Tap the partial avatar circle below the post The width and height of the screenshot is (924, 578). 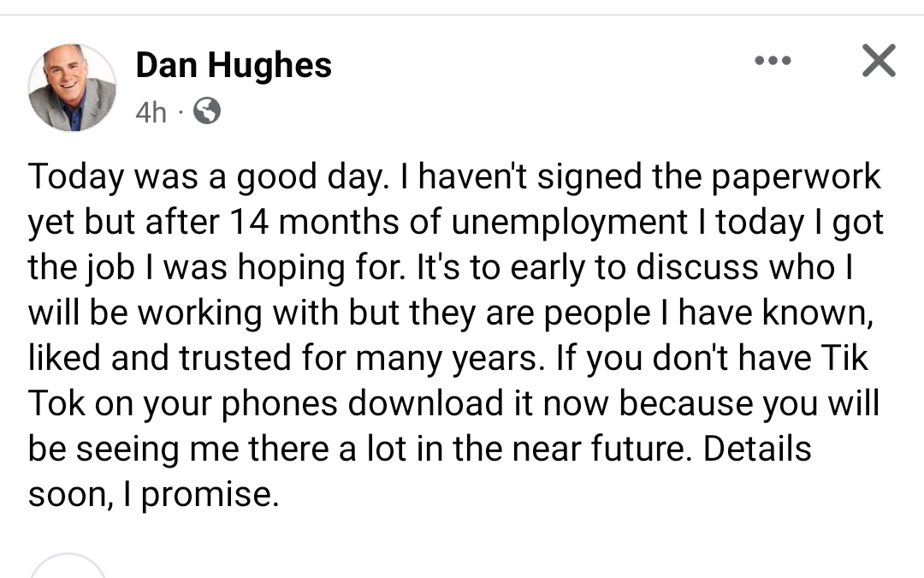[x=68, y=566]
